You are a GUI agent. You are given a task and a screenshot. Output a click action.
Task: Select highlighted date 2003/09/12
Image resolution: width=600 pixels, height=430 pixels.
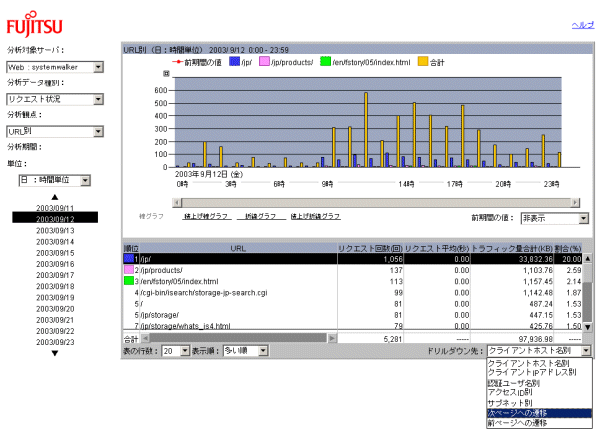tap(55, 219)
